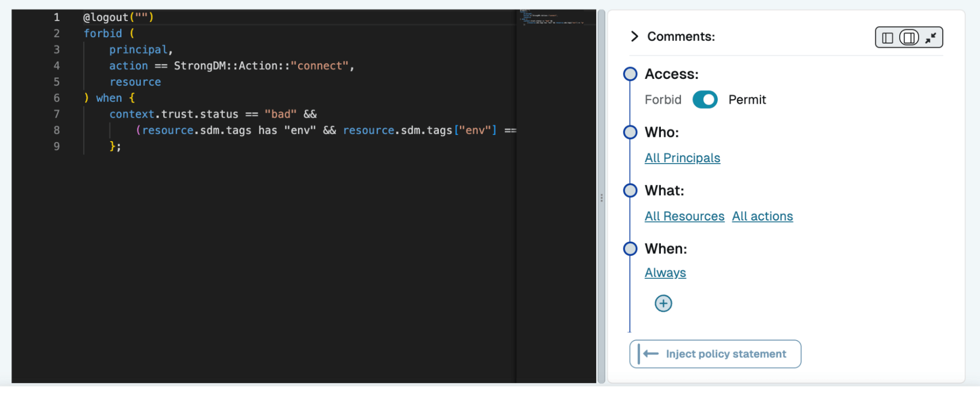Toggle the Forbid/Permit access switch
The height and width of the screenshot is (393, 980).
704,99
